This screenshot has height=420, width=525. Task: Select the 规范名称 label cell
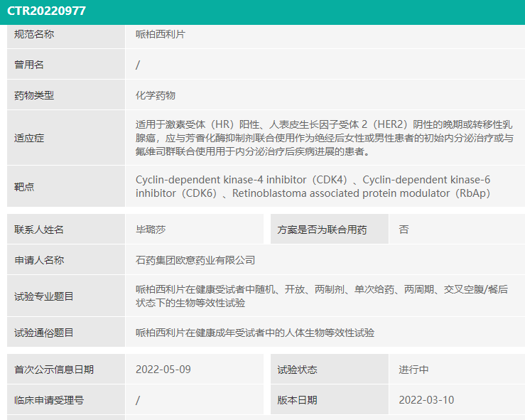pos(66,36)
